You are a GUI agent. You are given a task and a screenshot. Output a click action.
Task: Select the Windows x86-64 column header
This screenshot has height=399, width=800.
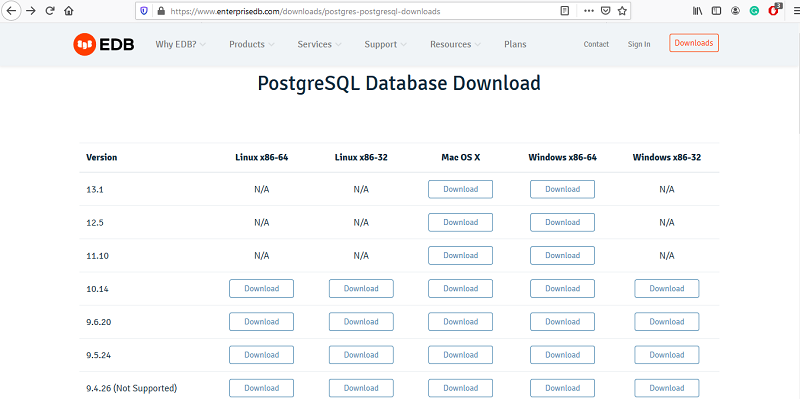562,157
